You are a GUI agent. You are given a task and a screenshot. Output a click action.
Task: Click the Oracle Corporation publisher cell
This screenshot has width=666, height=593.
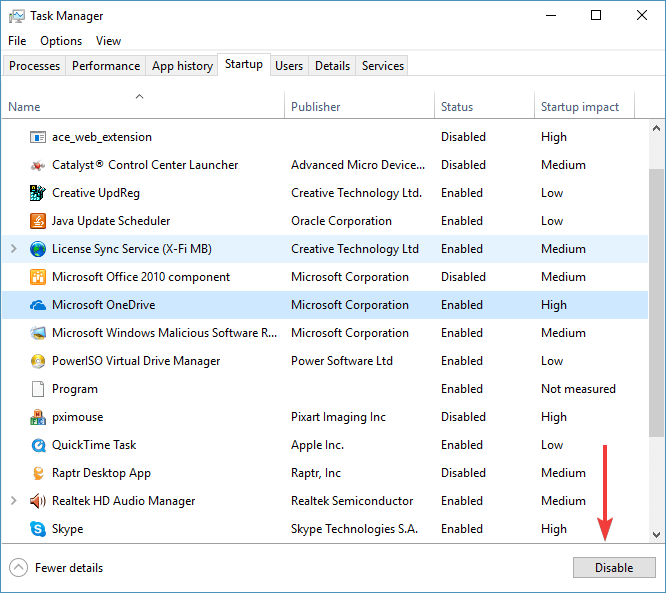[x=341, y=221]
